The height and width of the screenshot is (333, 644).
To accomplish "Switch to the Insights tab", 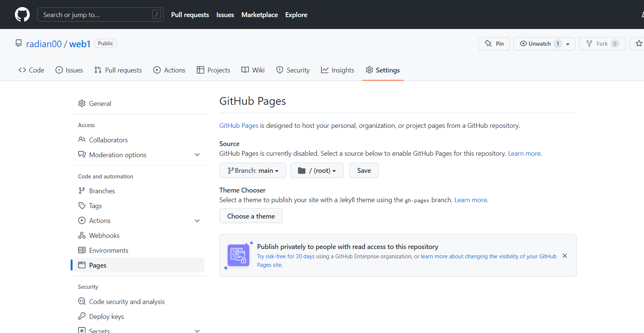I will (x=337, y=70).
